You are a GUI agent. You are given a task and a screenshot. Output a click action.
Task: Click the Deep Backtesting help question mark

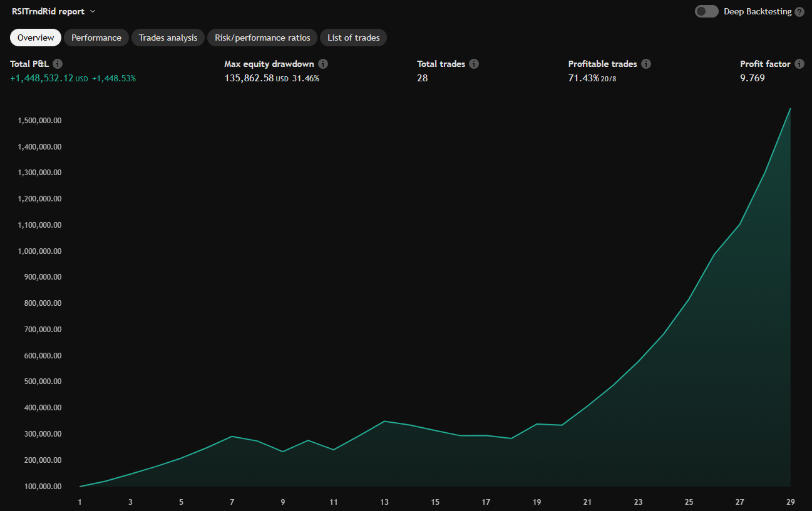point(799,11)
